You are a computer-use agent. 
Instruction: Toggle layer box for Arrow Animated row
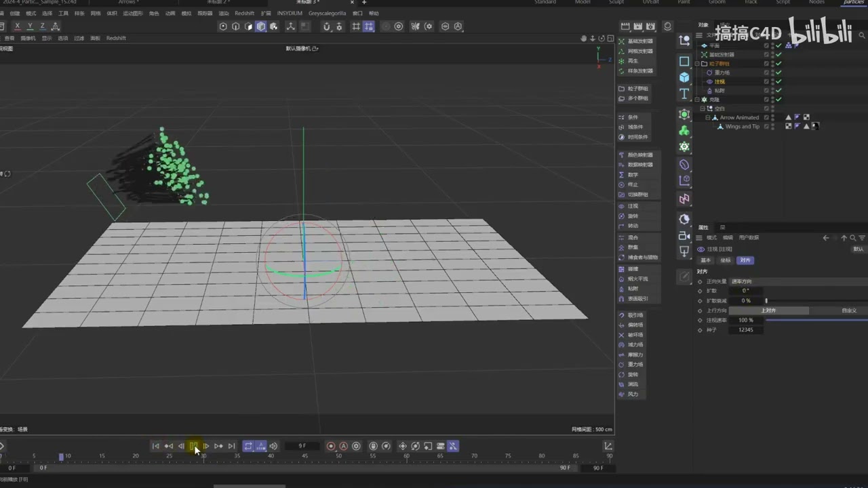[x=766, y=117]
